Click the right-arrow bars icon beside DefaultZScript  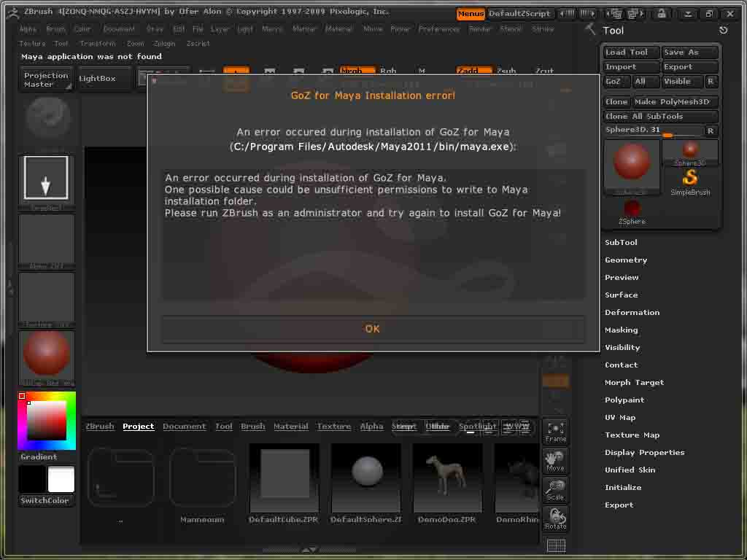tap(588, 14)
